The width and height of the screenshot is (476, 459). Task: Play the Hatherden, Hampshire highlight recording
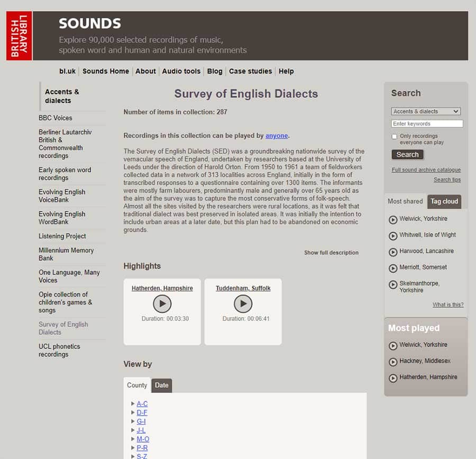point(162,304)
